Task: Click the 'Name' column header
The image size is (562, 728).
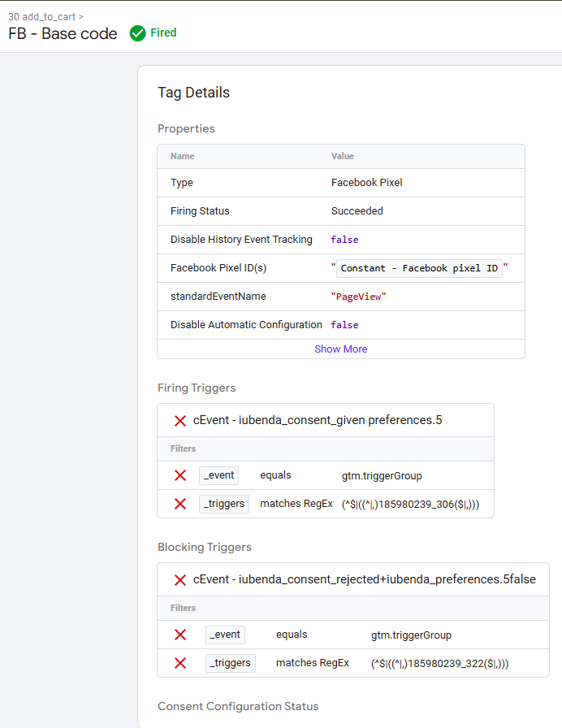Action: [183, 156]
